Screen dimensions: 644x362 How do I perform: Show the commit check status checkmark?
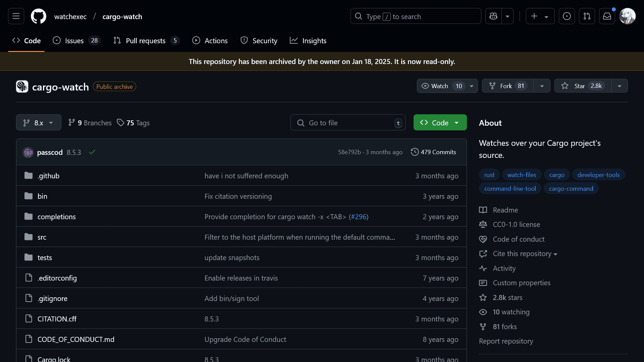coord(92,152)
